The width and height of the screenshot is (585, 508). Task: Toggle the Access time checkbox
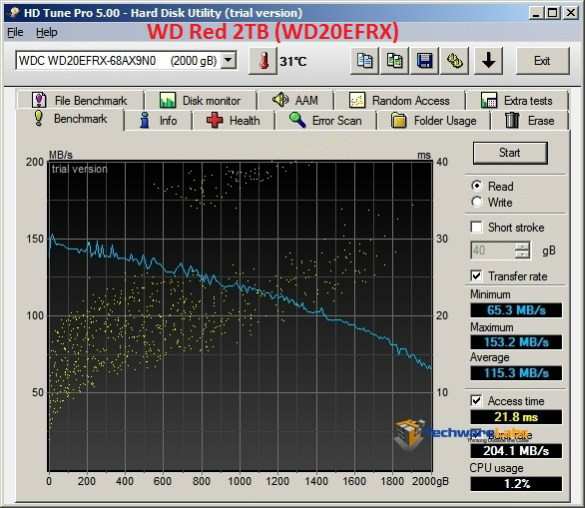476,401
